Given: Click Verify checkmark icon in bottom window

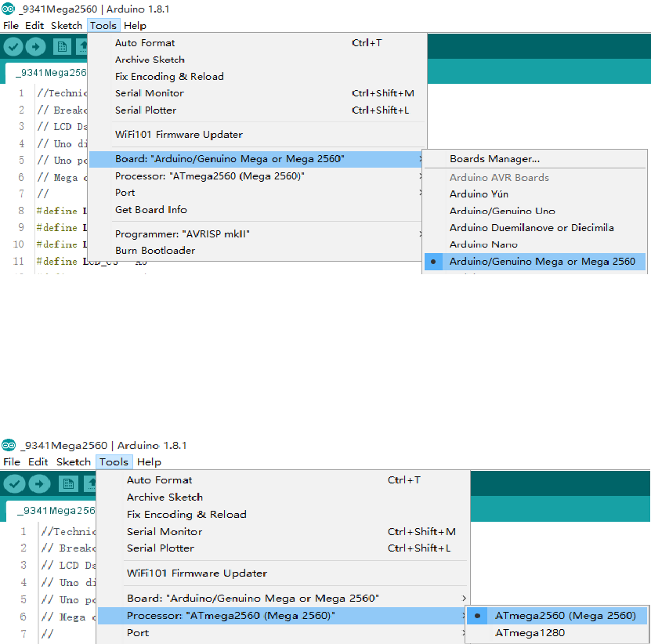Looking at the screenshot, I should pyautogui.click(x=15, y=483).
